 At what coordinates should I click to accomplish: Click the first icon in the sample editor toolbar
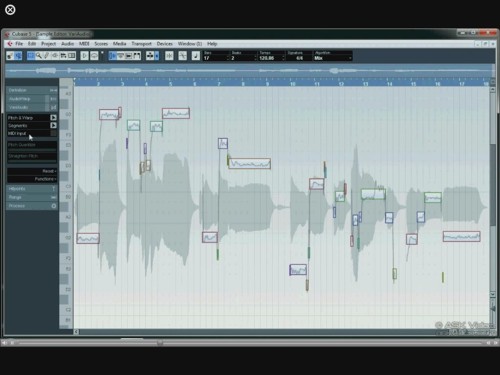tap(10, 56)
